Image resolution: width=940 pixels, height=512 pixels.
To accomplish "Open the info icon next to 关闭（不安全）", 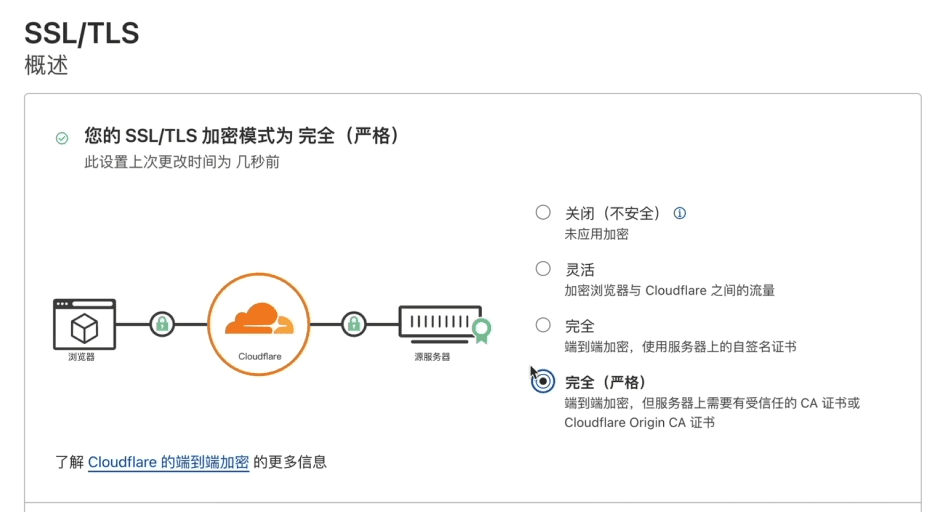I will (x=679, y=213).
